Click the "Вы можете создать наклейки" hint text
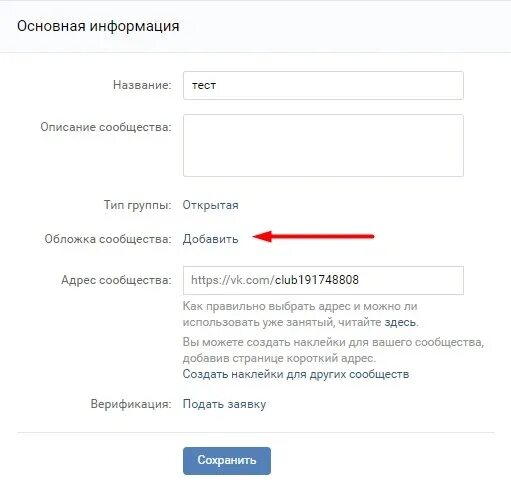Screen dimensions: 511x493 [333, 350]
